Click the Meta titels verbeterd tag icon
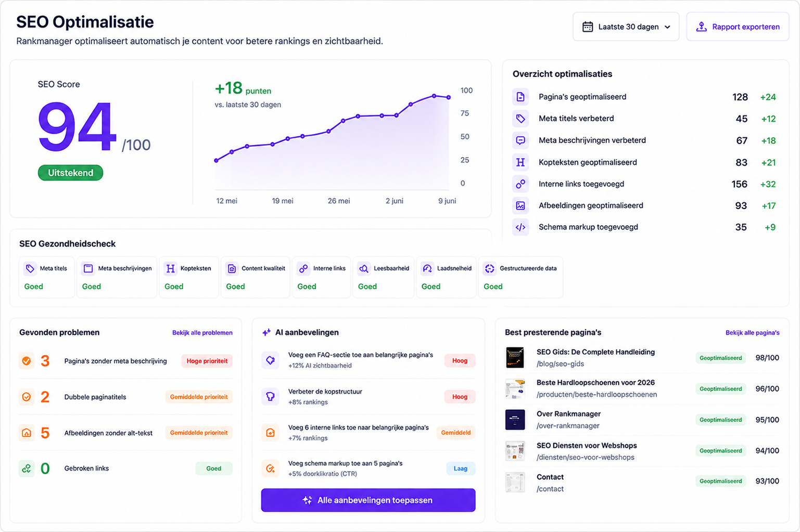 (520, 119)
